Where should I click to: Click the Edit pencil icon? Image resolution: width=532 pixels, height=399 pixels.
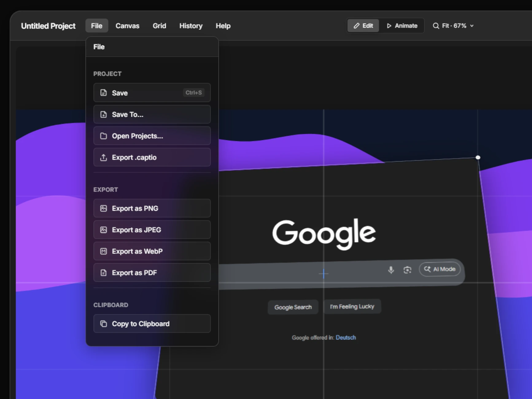(356, 25)
